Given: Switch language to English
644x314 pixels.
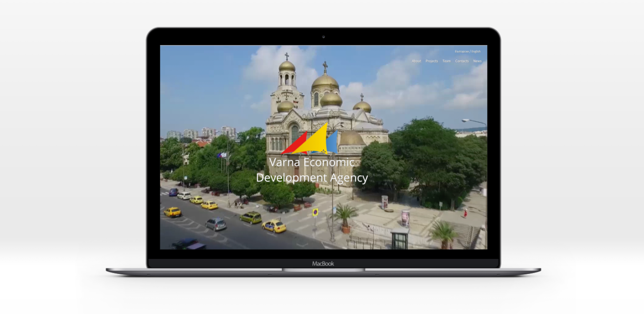Looking at the screenshot, I should click(476, 51).
